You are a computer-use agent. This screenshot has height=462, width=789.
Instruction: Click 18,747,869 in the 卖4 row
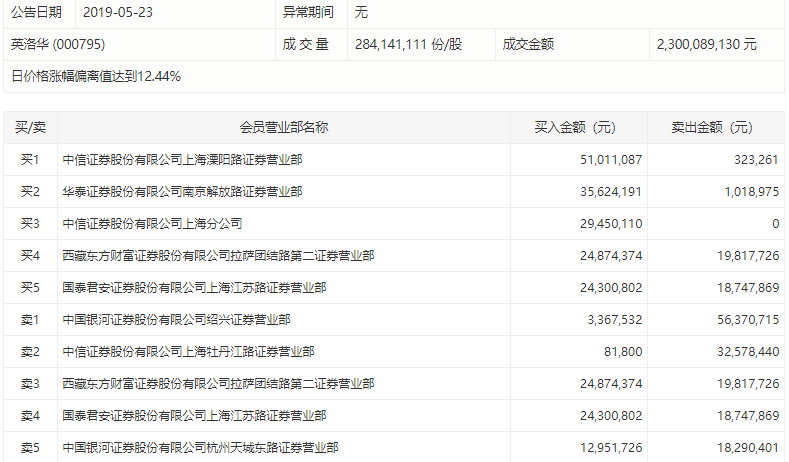pyautogui.click(x=748, y=416)
